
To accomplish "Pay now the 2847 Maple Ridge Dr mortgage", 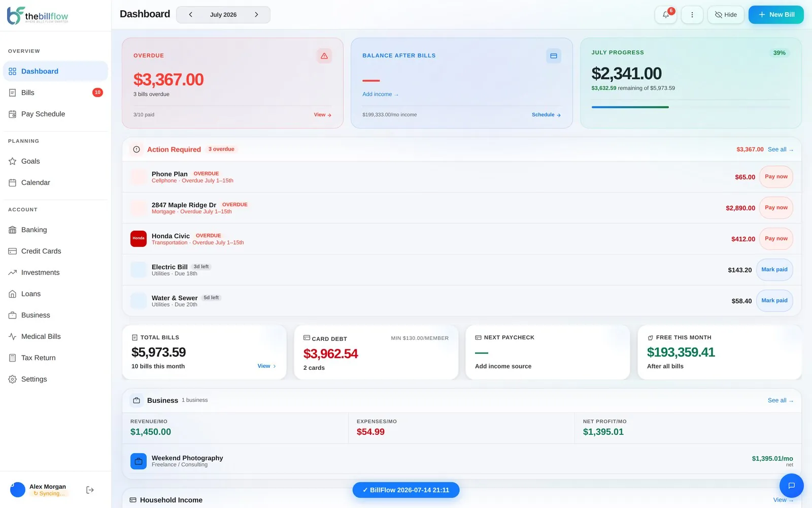I will [x=776, y=208].
